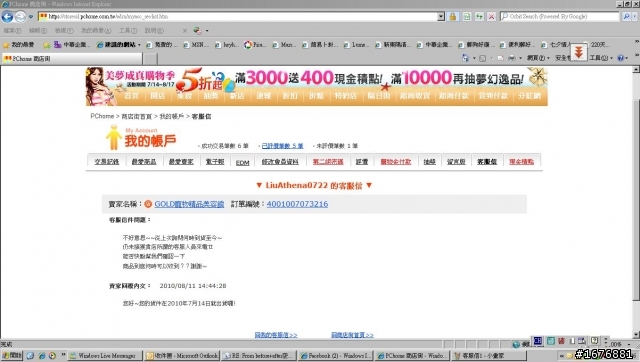Go back with the browser Back arrow
Image resolution: width=640 pixels, height=362 pixels.
pos(7,17)
